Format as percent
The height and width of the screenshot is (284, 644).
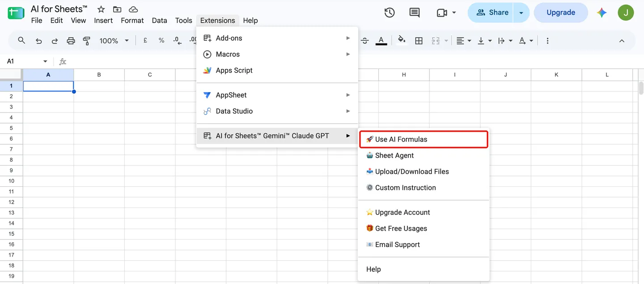click(x=161, y=40)
